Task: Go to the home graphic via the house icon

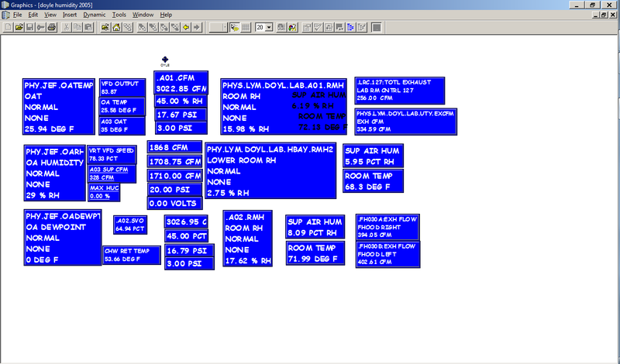Action: (x=115, y=27)
